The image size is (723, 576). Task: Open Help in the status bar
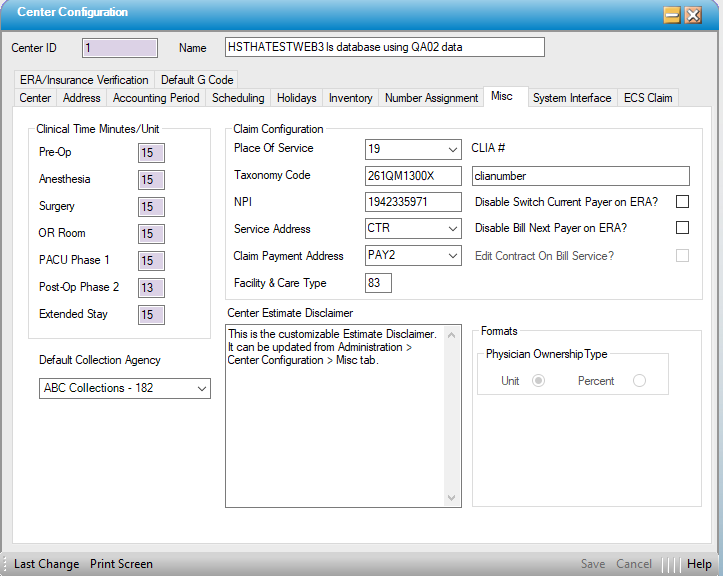(699, 564)
